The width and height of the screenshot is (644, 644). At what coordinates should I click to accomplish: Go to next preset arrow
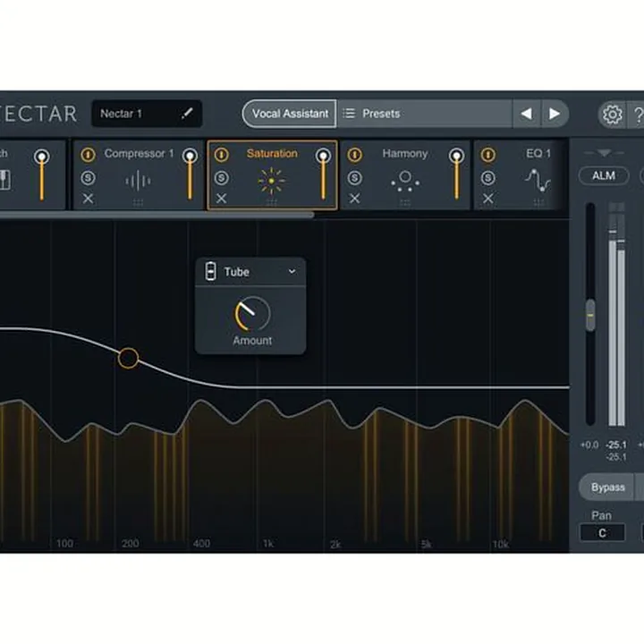tap(555, 114)
